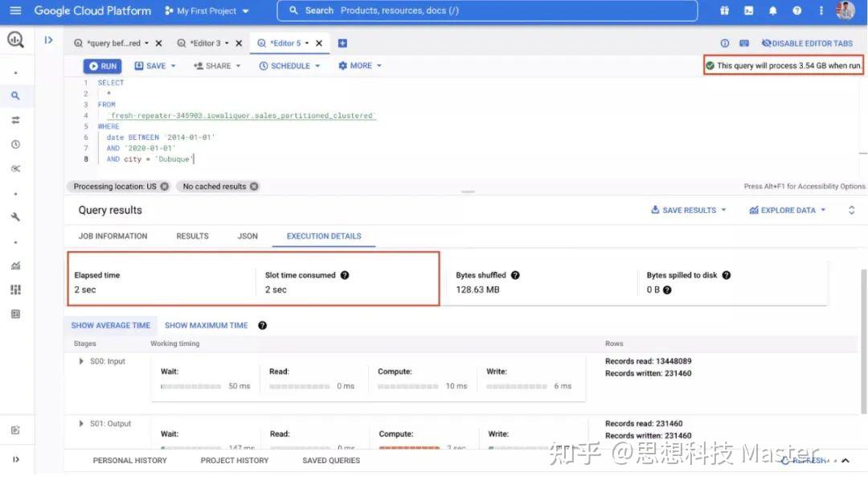
Task: Open the MORE settings dropdown
Action: tap(360, 66)
